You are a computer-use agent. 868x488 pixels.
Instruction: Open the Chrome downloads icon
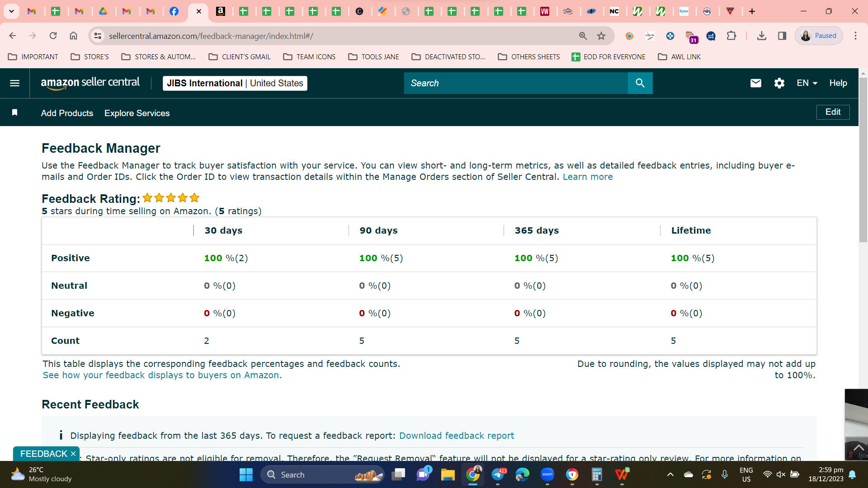[x=761, y=36]
